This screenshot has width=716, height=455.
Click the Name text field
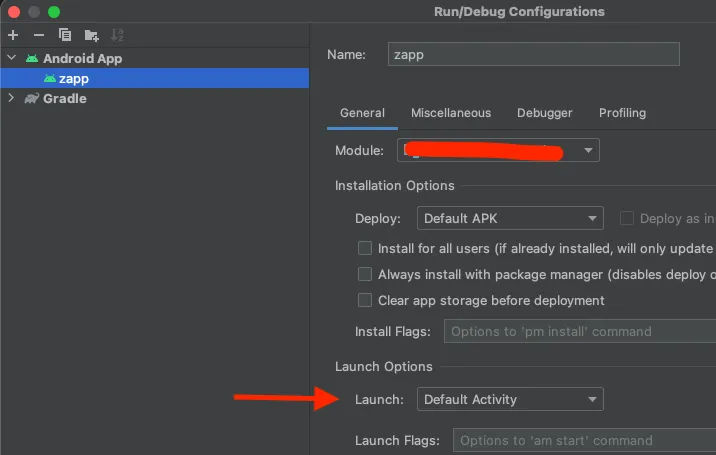pos(533,54)
